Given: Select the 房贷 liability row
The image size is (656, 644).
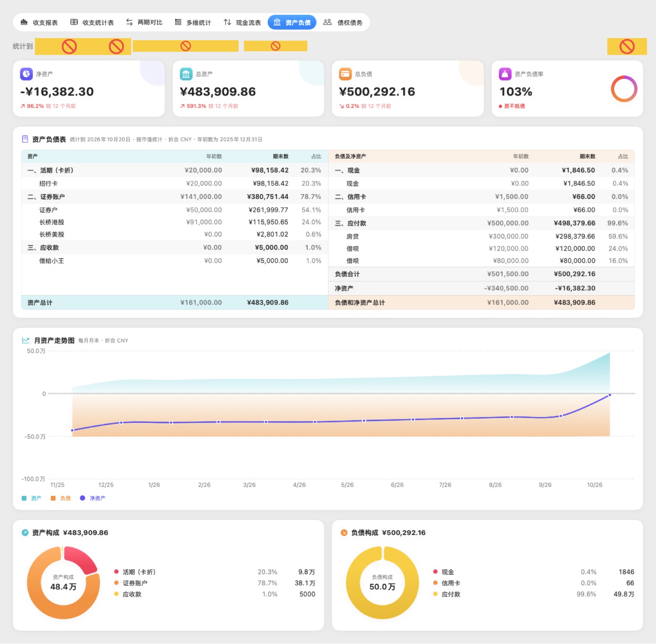Looking at the screenshot, I should click(x=481, y=236).
